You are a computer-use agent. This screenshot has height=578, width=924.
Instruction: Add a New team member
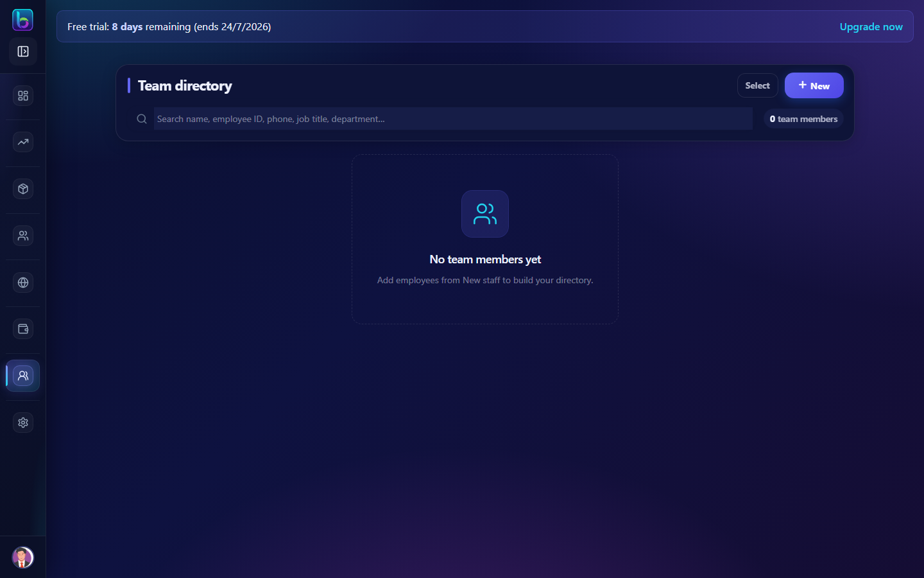814,85
